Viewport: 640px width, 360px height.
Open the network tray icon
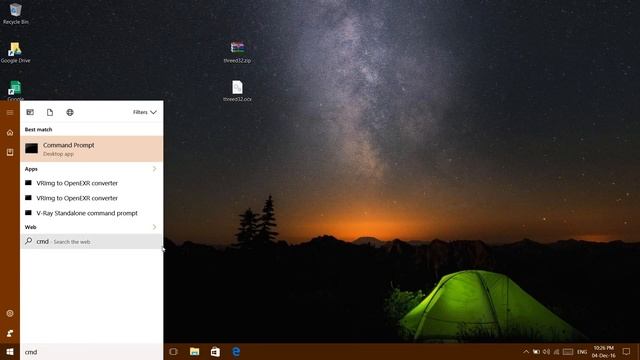(556, 352)
